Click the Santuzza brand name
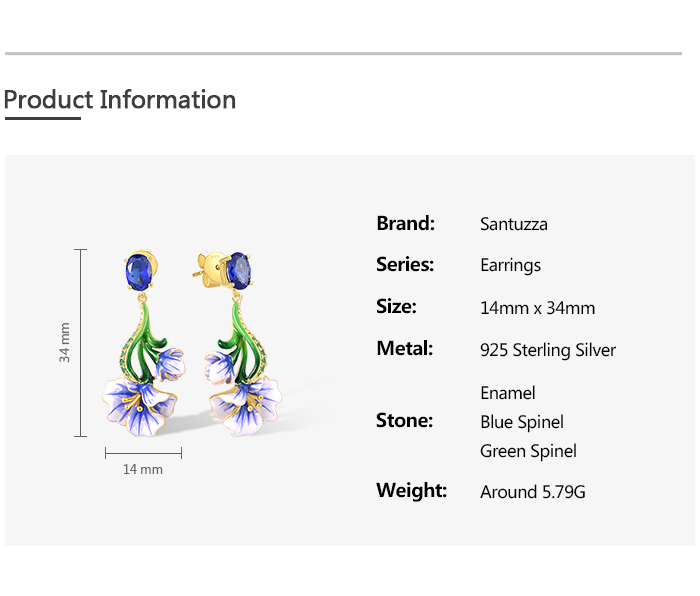The image size is (700, 596). tap(514, 224)
